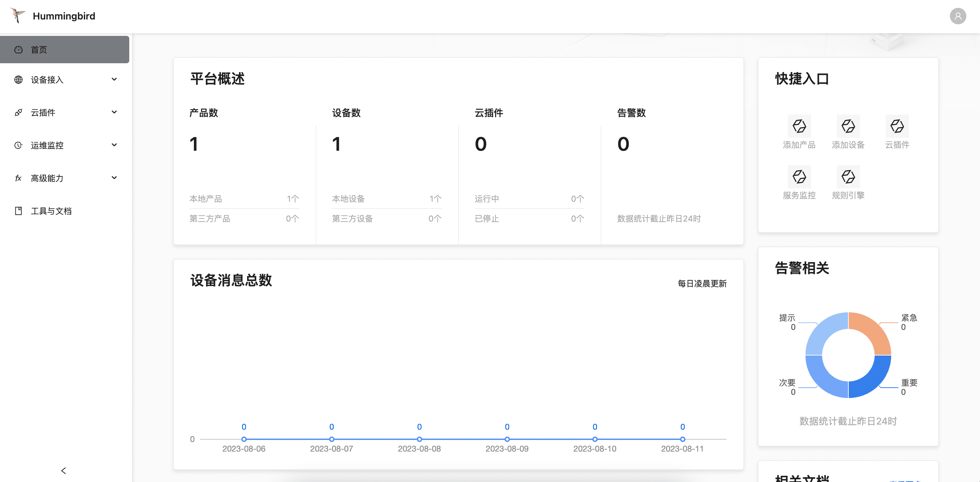Click the 高级能力 fx menu icon
The height and width of the screenshot is (482, 980).
(18, 178)
